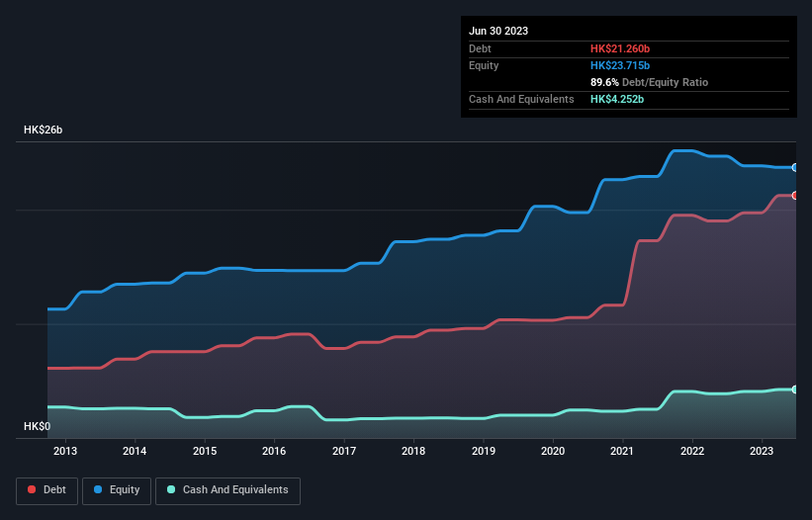This screenshot has width=812, height=520.
Task: Click the HK$23.715b equity value
Action: point(620,65)
